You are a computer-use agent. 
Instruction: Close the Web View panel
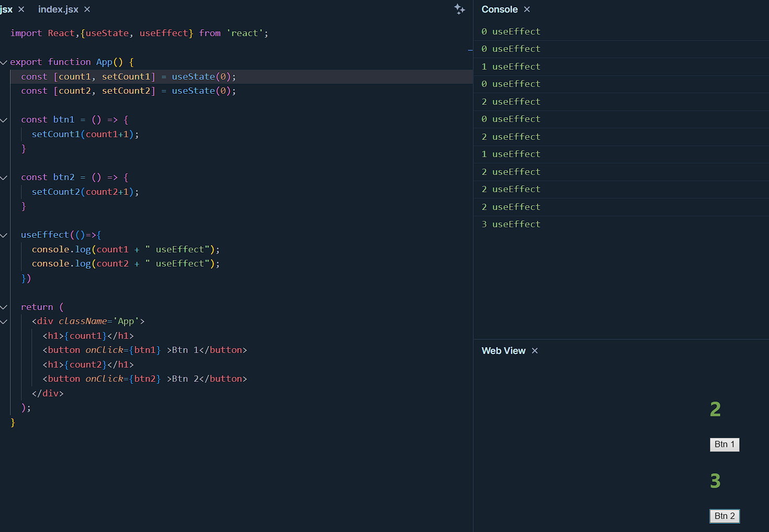point(535,351)
